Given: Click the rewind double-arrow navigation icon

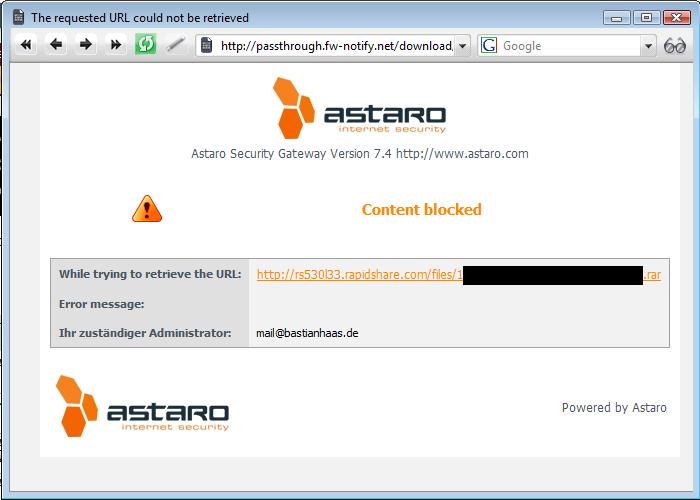Looking at the screenshot, I should pos(26,45).
